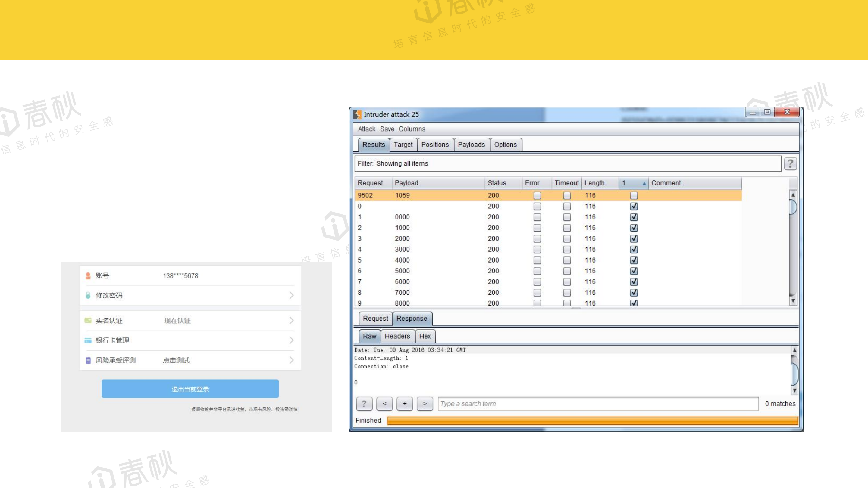Click the search help question mark button
This screenshot has height=488, width=868.
click(364, 403)
